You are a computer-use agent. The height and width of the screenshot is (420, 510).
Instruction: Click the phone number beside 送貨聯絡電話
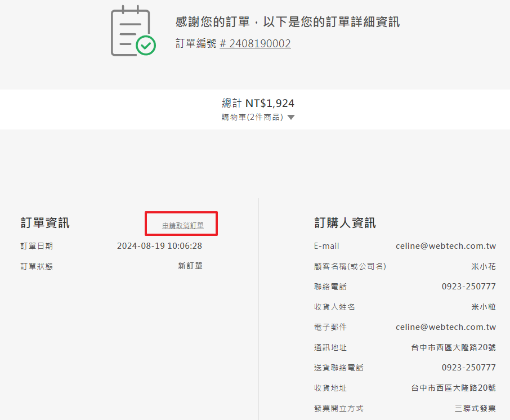[468, 368]
